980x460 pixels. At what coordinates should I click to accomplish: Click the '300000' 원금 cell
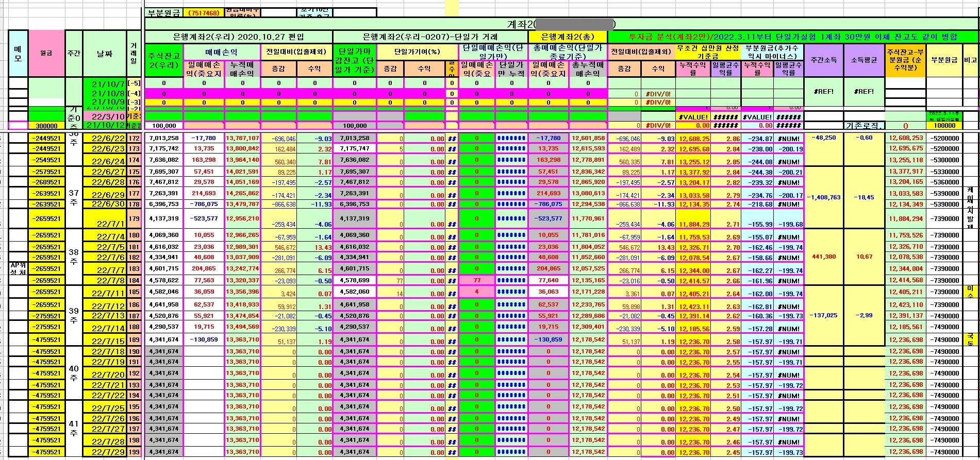point(46,126)
